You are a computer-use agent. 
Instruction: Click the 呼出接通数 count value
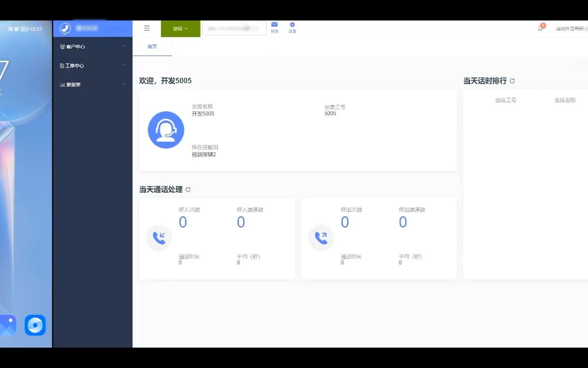pyautogui.click(x=403, y=222)
